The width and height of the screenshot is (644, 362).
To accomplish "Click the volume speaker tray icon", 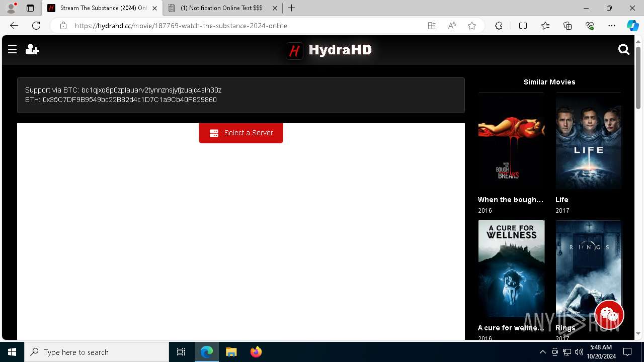I will click(x=579, y=352).
